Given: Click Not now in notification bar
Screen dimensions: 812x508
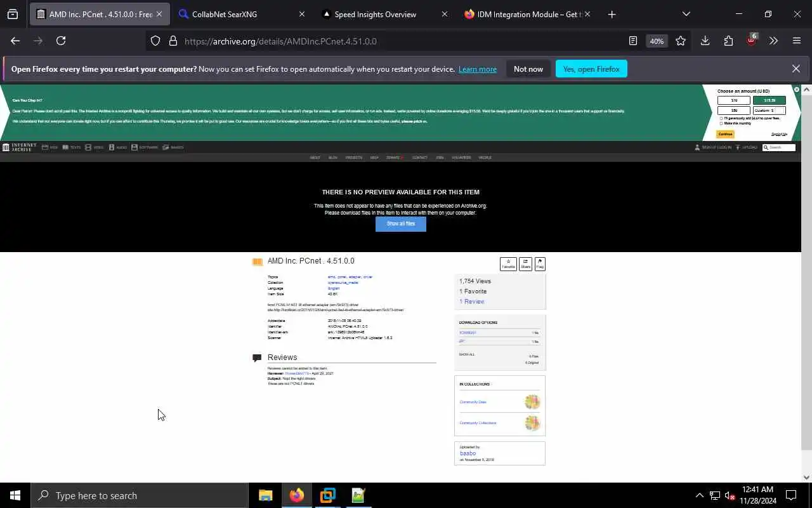Looking at the screenshot, I should point(528,69).
